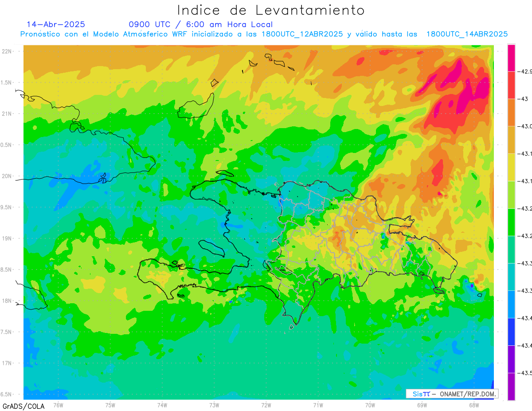Click the 71W longitude label
Screen dimensions: 532x411
tap(318, 405)
